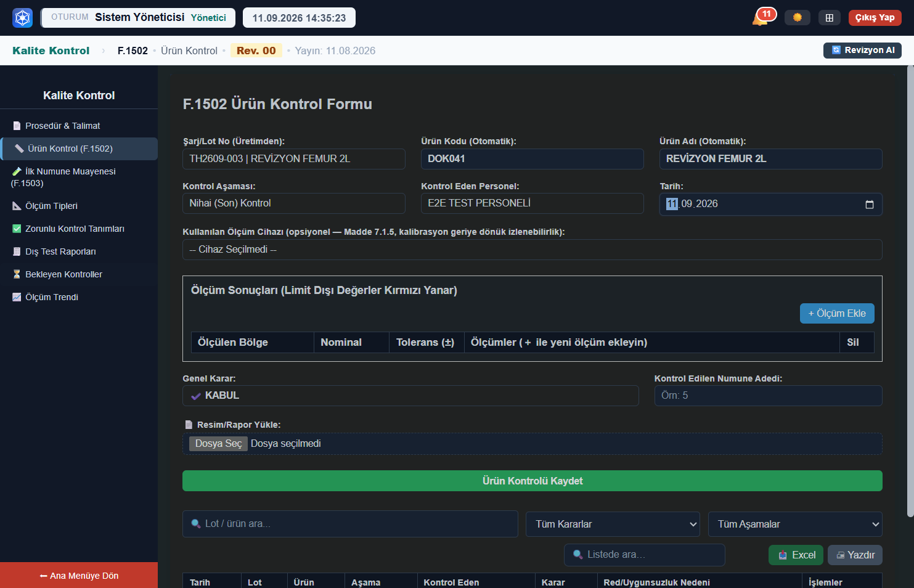The width and height of the screenshot is (914, 588).
Task: Click the green Ürün Kontrolü Kaydet button
Action: click(x=532, y=481)
